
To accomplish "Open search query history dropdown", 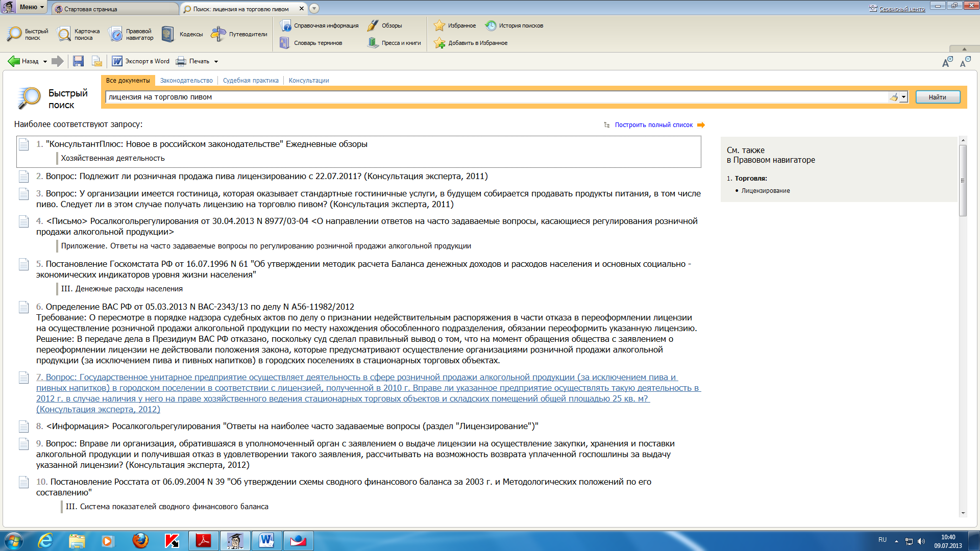I will [903, 97].
